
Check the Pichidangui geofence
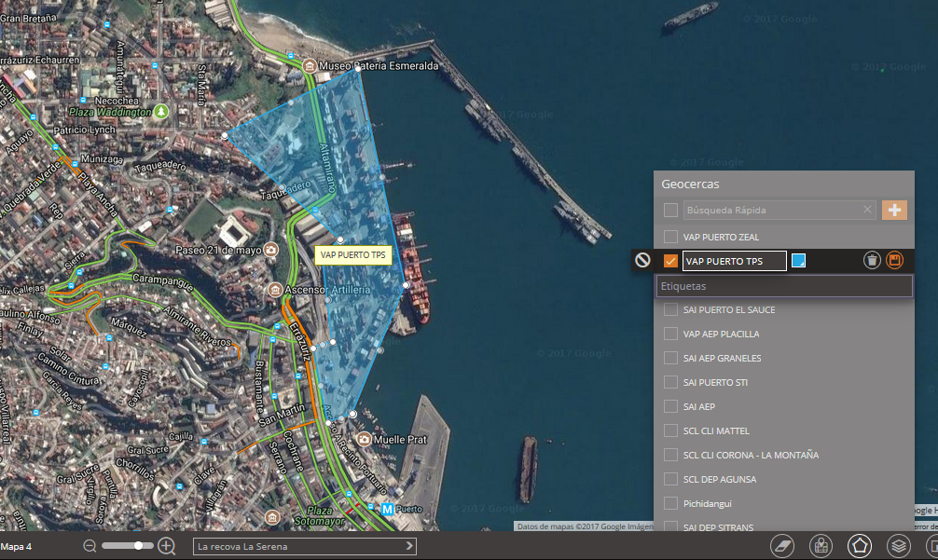coord(670,503)
